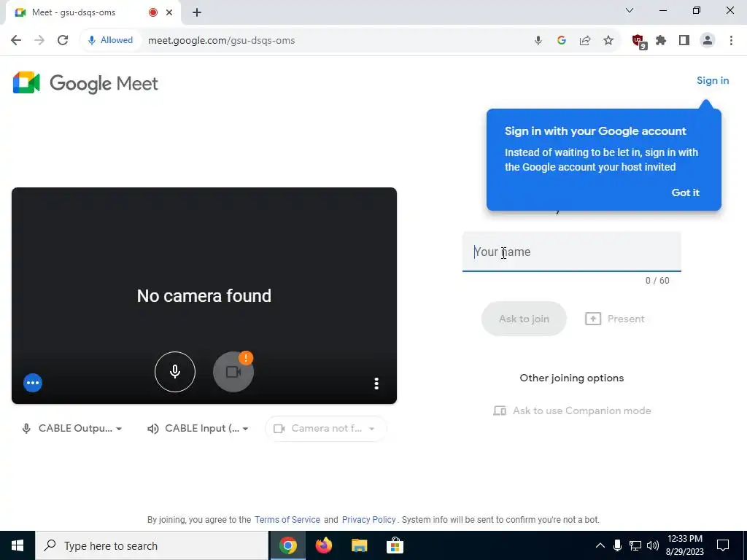Go back with browser back arrow
This screenshot has height=560, width=747.
pyautogui.click(x=16, y=40)
